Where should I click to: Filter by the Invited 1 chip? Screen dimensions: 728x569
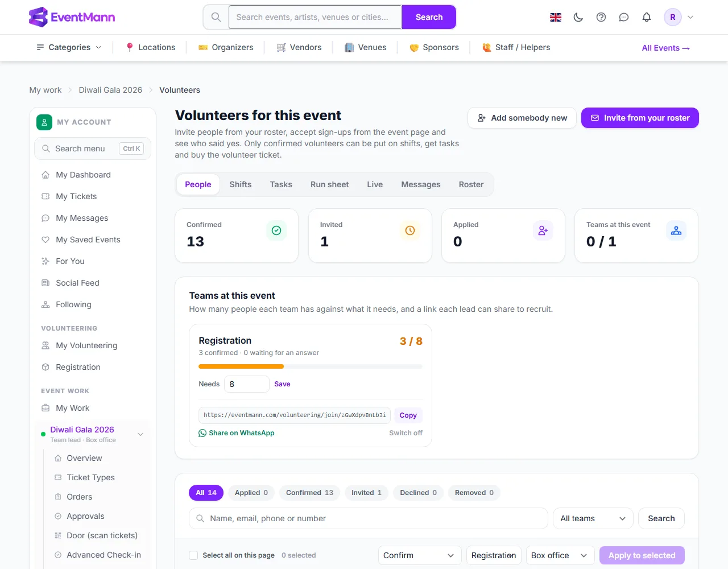(367, 493)
